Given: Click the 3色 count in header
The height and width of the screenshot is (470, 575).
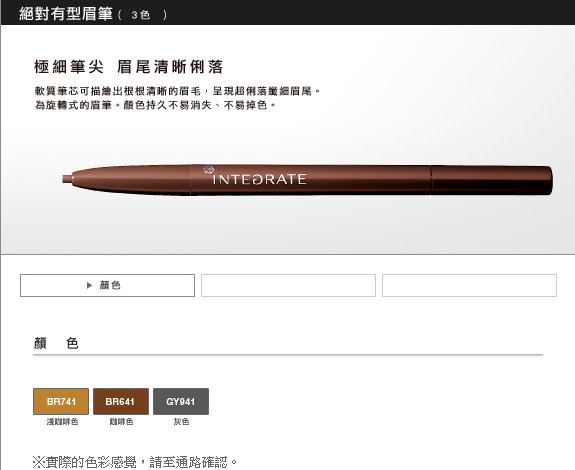Looking at the screenshot, I should pos(141,15).
